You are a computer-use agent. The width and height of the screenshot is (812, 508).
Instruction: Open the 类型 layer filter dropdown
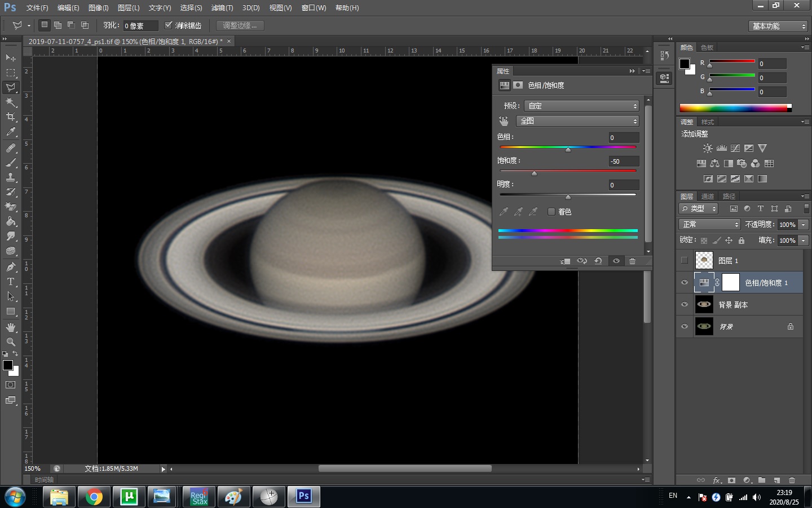pyautogui.click(x=699, y=208)
